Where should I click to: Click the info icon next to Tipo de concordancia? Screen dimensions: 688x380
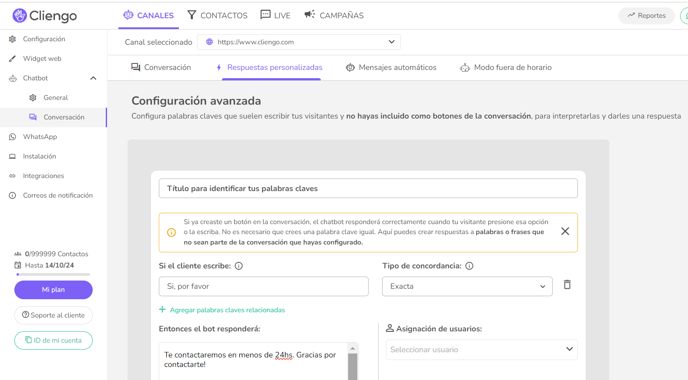coord(469,266)
